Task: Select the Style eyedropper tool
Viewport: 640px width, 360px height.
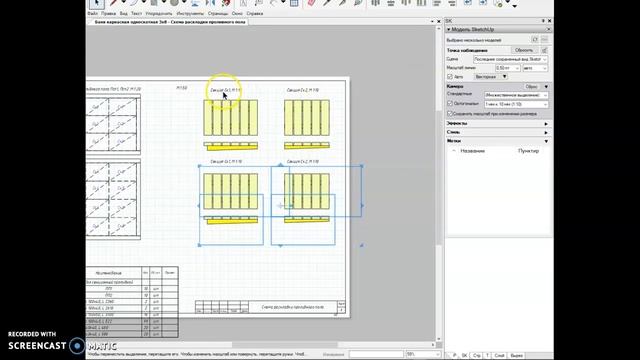Action: (327, 3)
